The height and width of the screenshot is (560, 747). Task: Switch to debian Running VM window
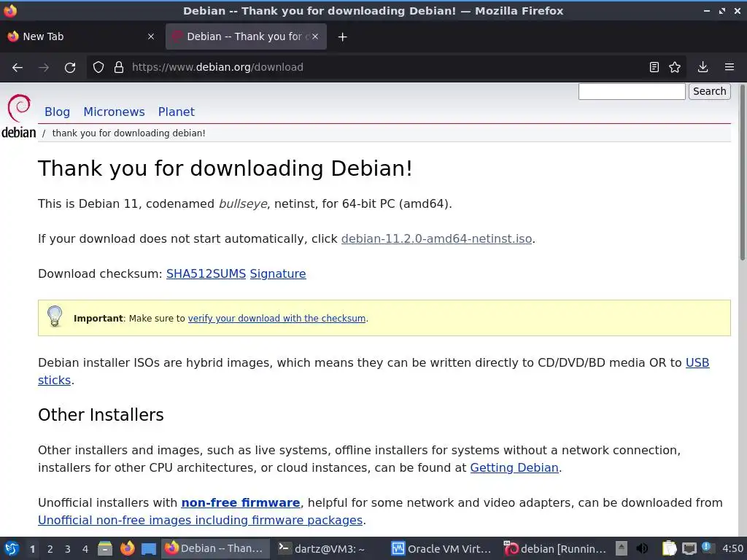click(555, 548)
